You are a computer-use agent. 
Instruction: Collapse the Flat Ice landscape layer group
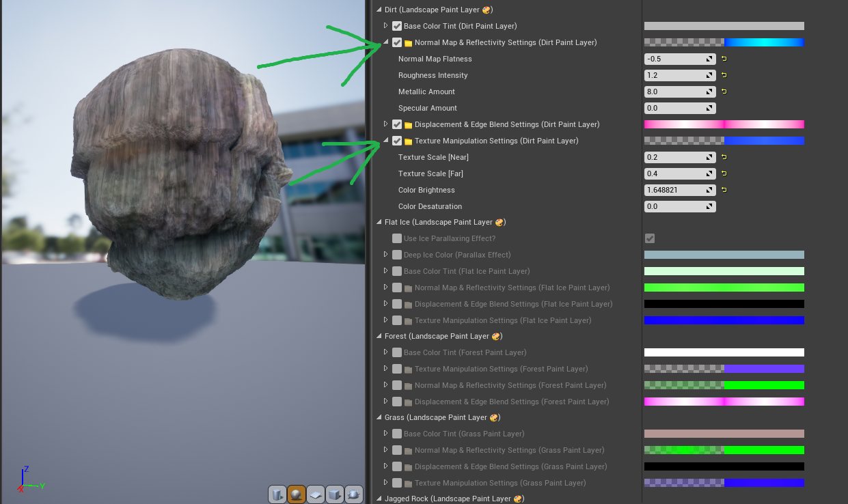tap(379, 222)
